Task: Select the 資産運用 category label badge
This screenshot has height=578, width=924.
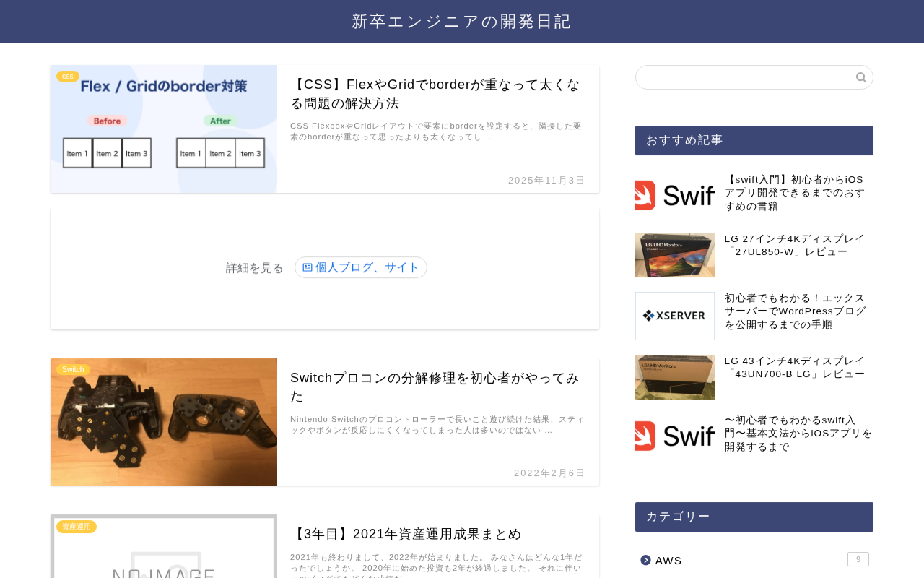Action: [x=77, y=527]
